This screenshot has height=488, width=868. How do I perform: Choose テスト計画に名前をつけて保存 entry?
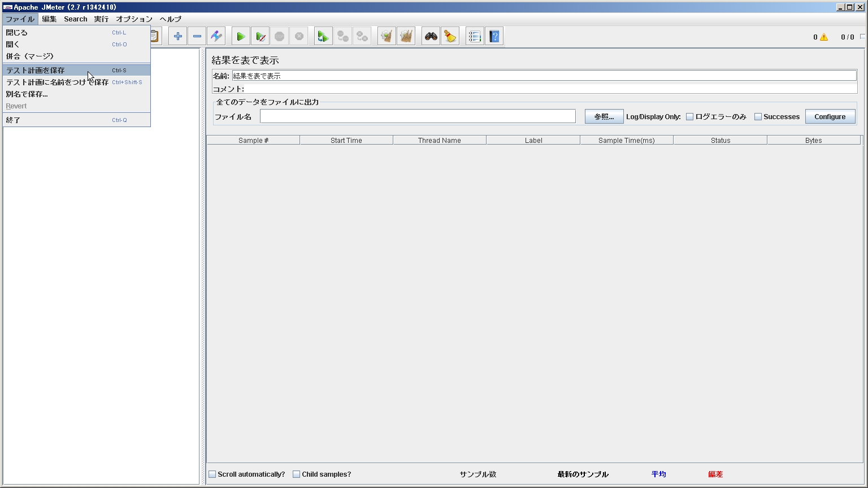(x=76, y=82)
